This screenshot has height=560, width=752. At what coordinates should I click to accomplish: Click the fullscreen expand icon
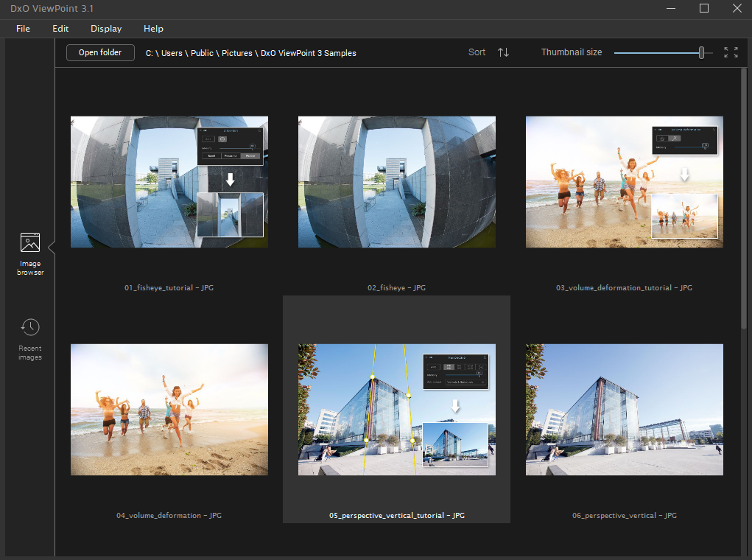click(x=731, y=52)
